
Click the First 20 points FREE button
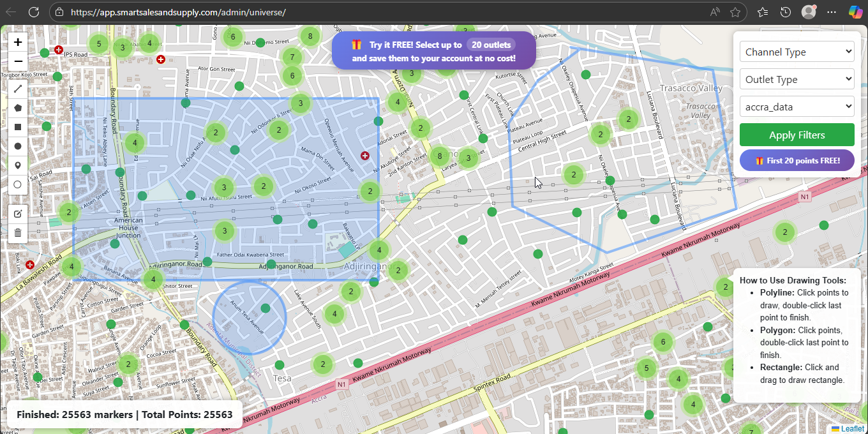[797, 160]
